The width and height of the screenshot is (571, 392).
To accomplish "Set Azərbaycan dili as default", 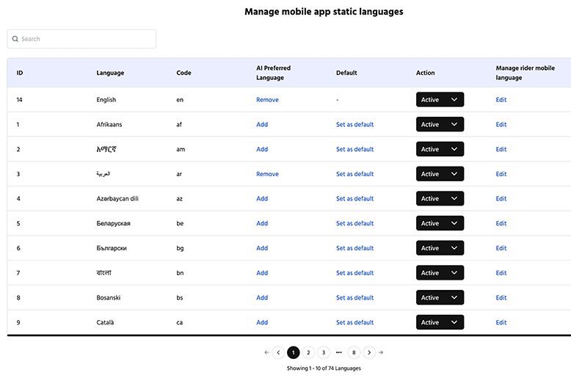I will tap(354, 198).
